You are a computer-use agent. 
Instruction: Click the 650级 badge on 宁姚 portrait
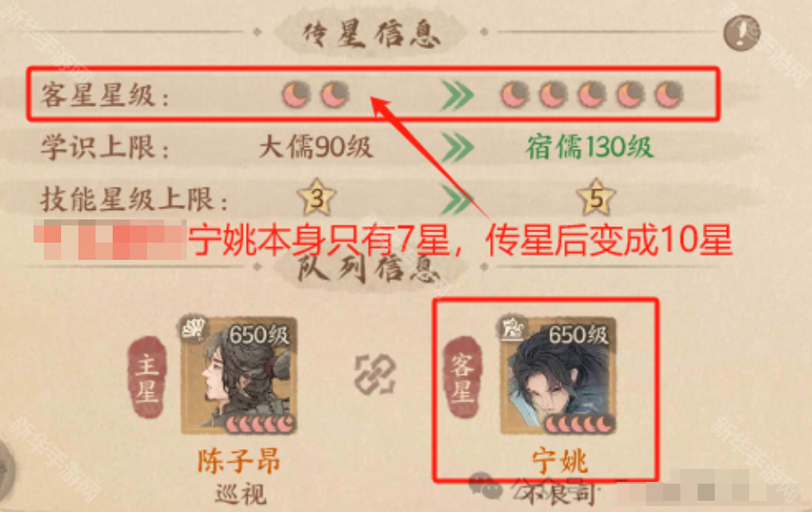(578, 335)
